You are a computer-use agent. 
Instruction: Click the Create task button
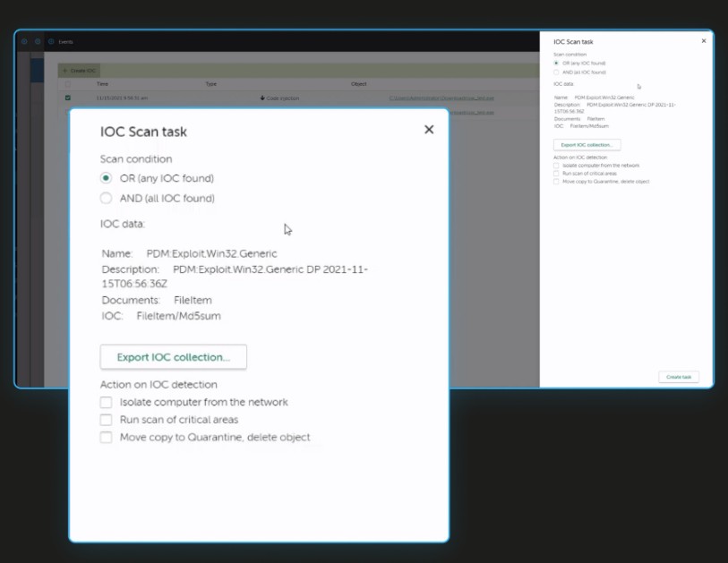(678, 377)
